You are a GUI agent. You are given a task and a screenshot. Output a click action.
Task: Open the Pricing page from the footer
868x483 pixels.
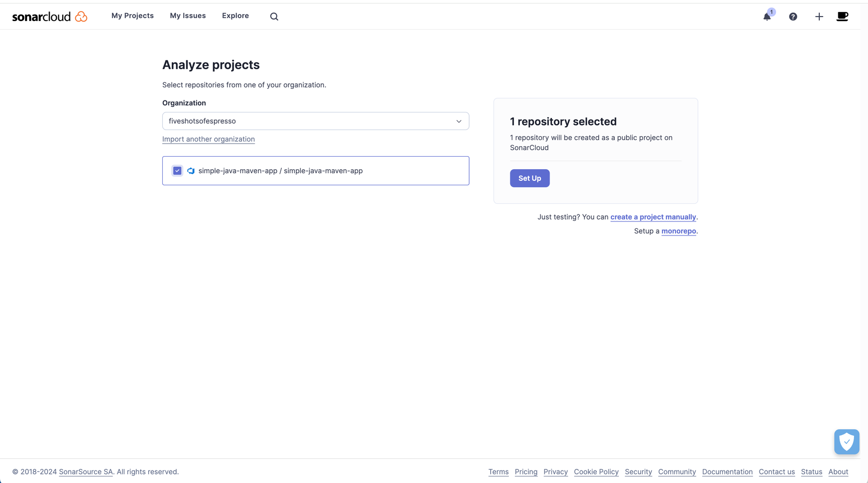point(526,472)
